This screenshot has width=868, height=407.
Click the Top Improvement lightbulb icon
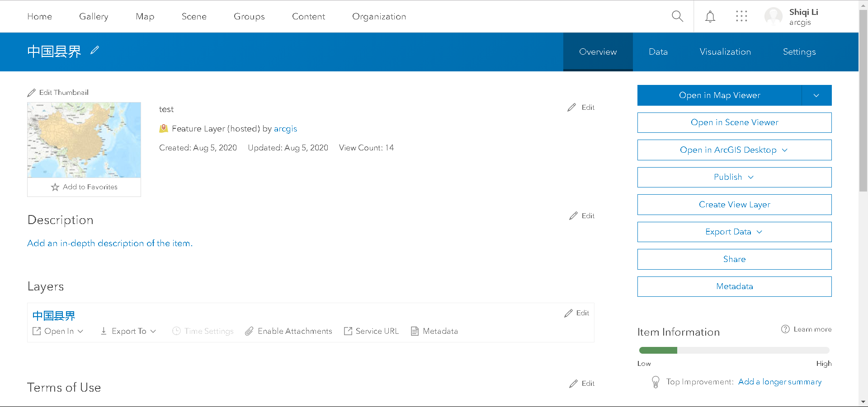click(x=656, y=382)
